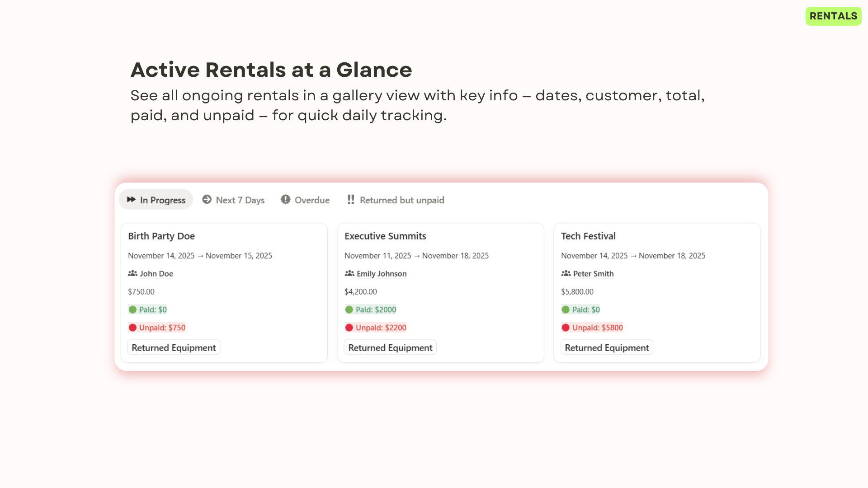Open John Doe's customer page

pos(156,273)
